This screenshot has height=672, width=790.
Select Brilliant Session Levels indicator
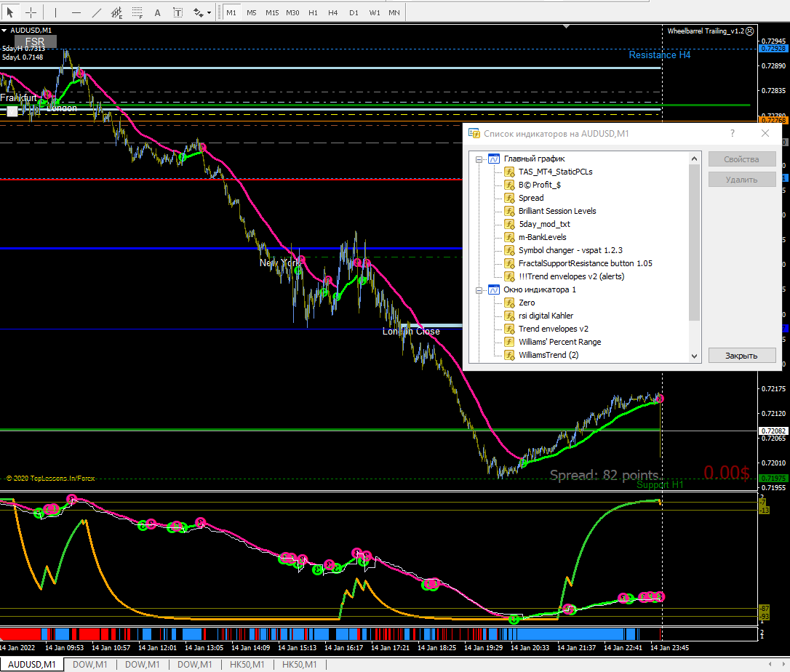coord(556,211)
